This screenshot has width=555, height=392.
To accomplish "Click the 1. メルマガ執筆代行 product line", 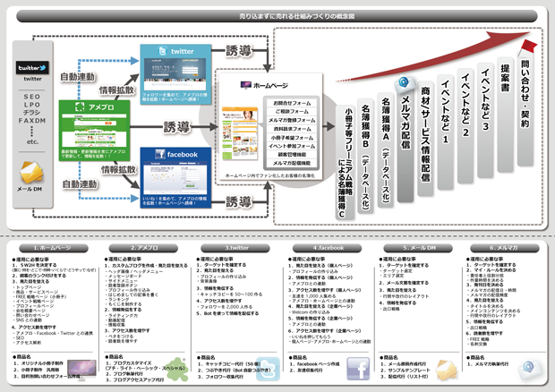I will pyautogui.click(x=488, y=363).
